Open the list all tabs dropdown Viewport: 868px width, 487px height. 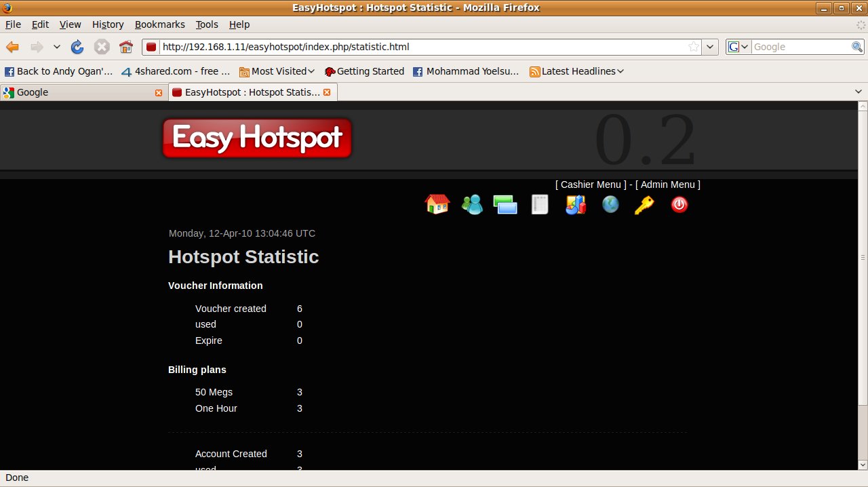859,92
